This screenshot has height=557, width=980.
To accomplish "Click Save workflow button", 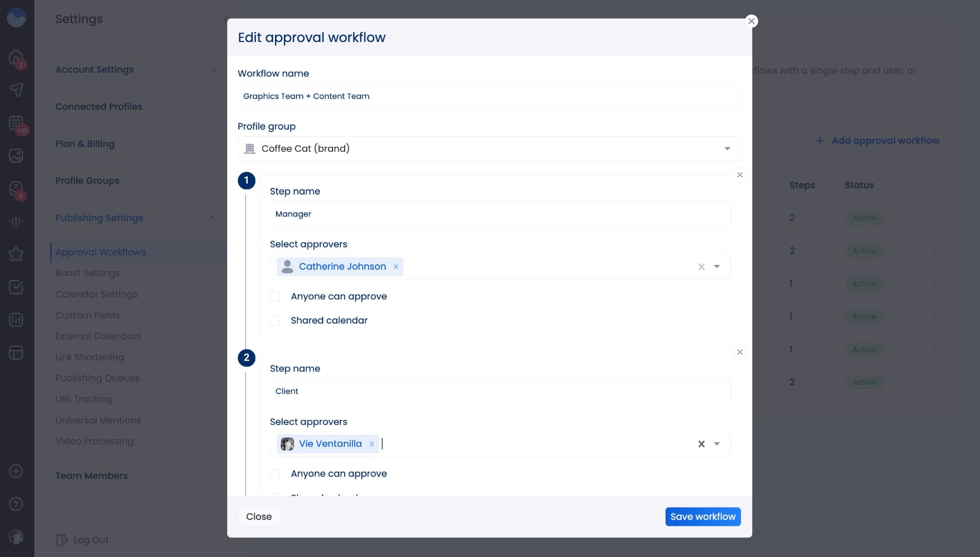I will coord(703,517).
